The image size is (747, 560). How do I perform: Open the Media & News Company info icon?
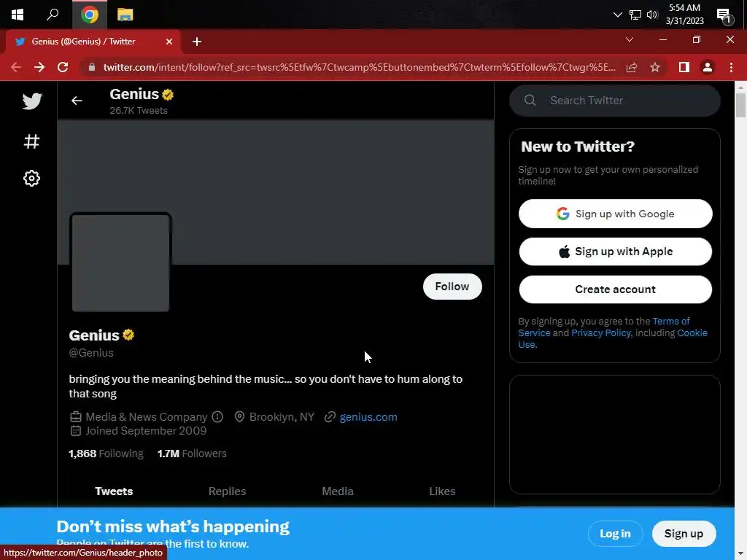click(217, 417)
